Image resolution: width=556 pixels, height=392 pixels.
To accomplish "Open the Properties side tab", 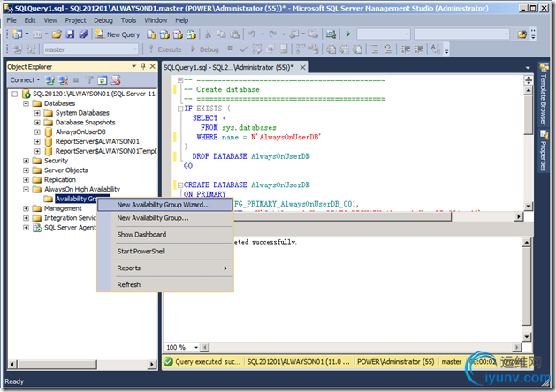I will coord(543,151).
